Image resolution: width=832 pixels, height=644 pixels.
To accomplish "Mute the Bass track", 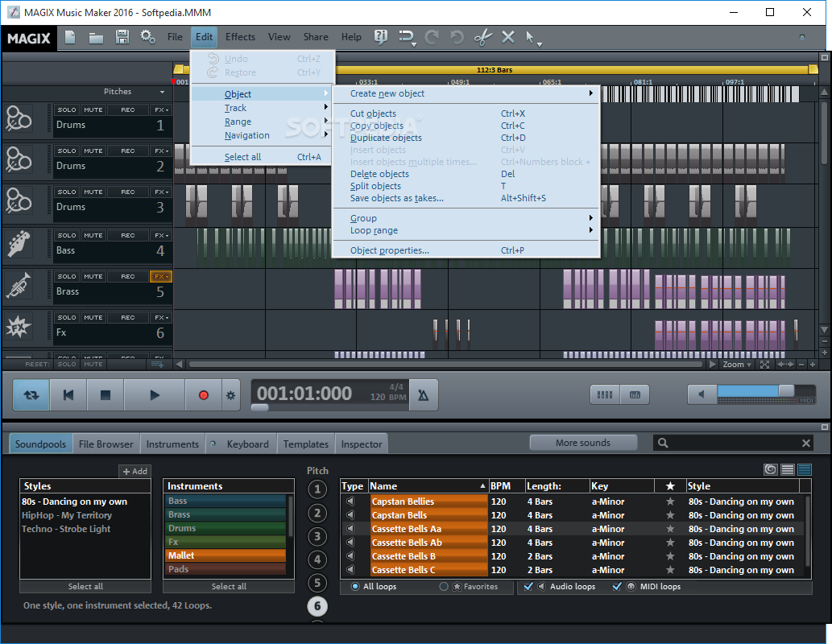I will pos(93,235).
